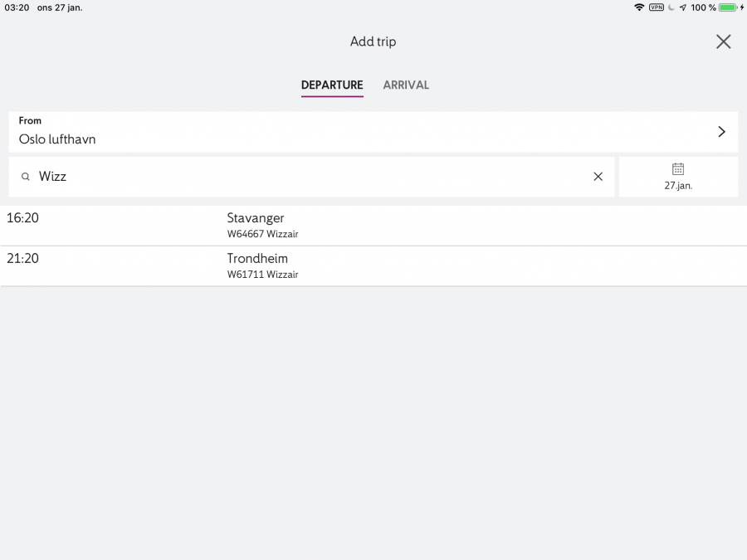Image resolution: width=747 pixels, height=560 pixels.
Task: Click the Wizz search text field
Action: click(307, 177)
